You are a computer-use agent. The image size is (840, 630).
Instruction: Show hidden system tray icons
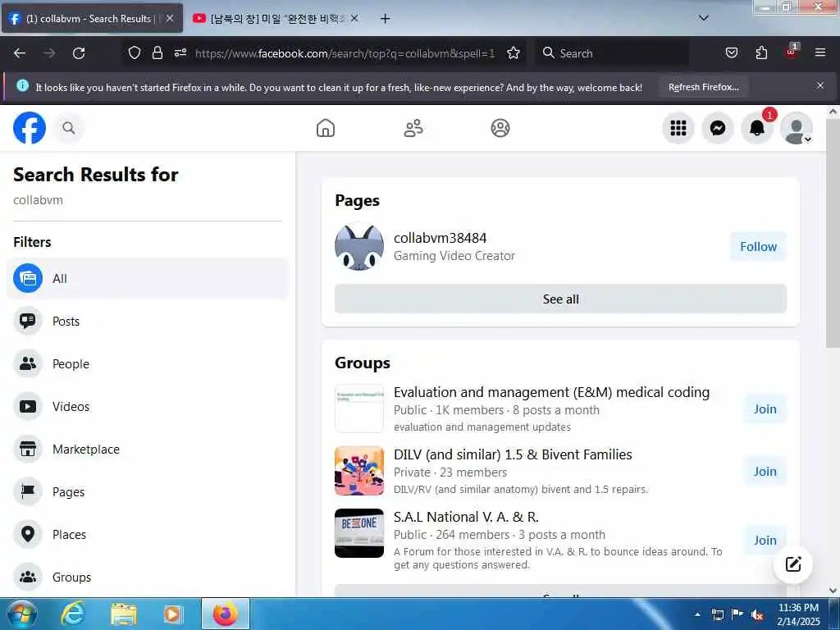[697, 614]
